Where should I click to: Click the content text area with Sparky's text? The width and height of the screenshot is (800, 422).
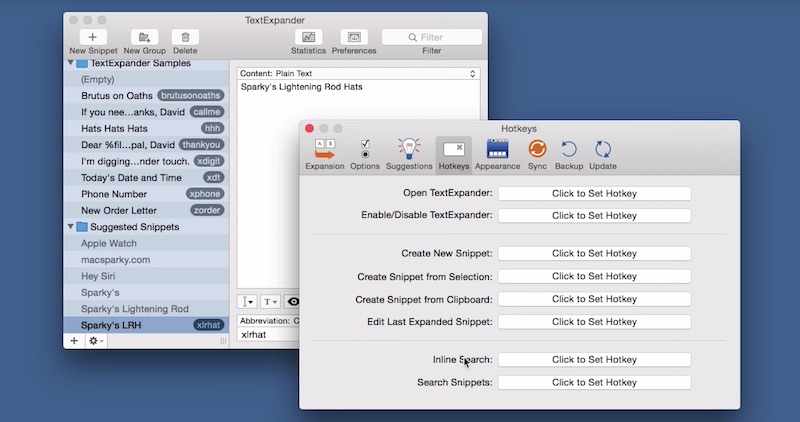point(358,184)
